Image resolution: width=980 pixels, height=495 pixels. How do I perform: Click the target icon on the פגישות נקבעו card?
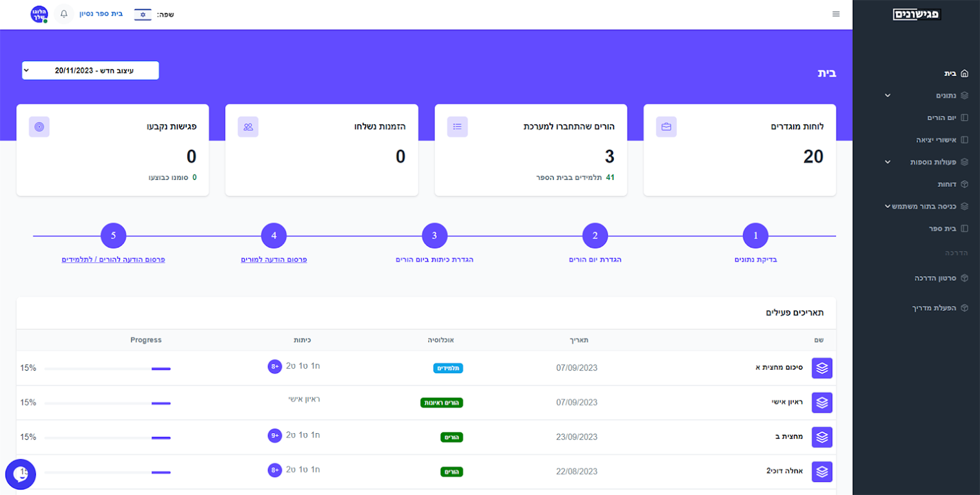click(39, 127)
